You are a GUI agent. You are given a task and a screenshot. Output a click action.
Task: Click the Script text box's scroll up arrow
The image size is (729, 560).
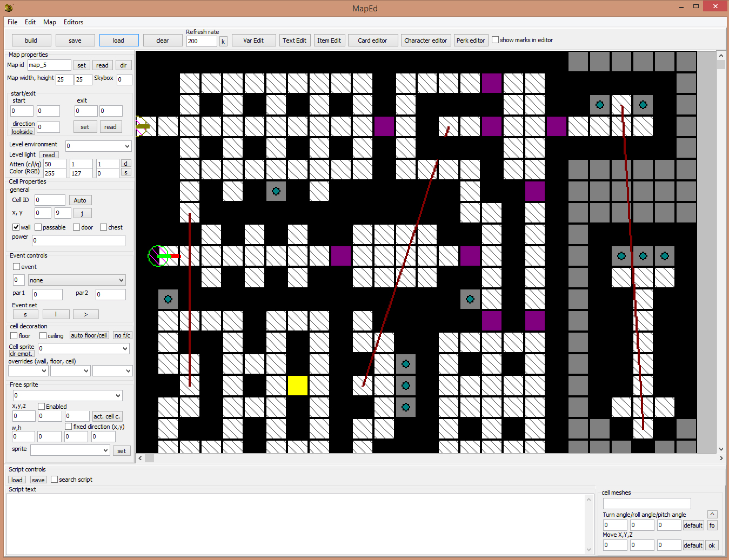point(589,500)
